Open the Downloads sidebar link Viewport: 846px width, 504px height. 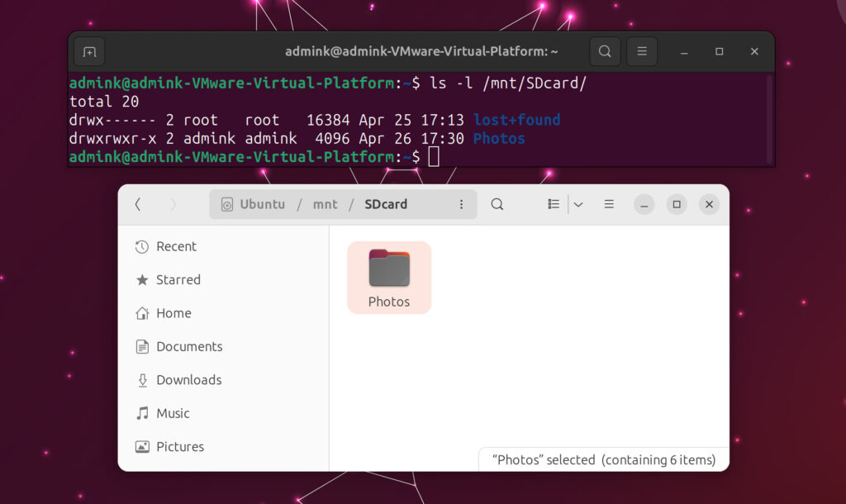pyautogui.click(x=188, y=380)
